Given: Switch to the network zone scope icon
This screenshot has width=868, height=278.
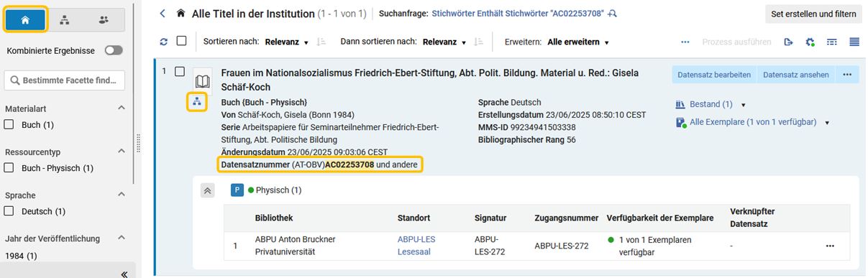Looking at the screenshot, I should tap(65, 20).
